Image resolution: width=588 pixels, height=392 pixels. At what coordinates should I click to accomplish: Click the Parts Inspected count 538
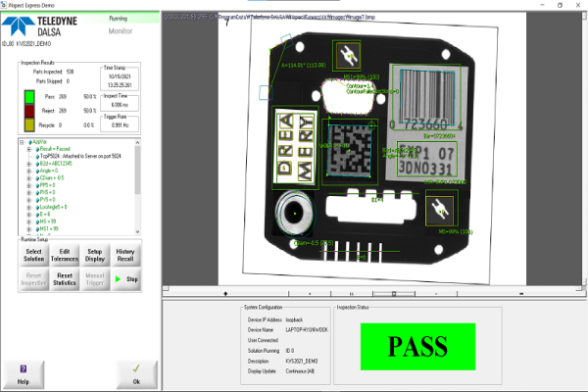(71, 72)
